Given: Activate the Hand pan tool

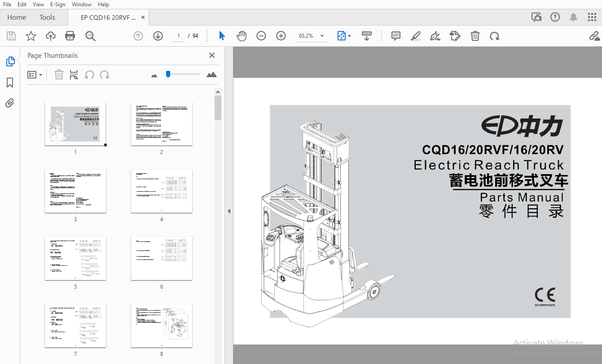Looking at the screenshot, I should point(242,36).
